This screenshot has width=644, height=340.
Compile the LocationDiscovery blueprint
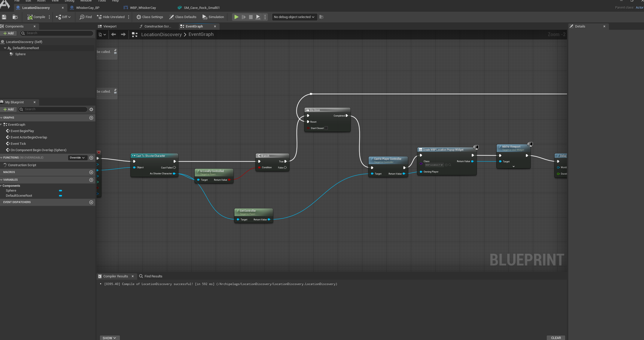click(x=36, y=17)
